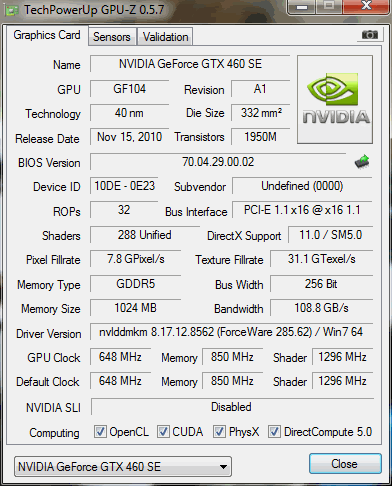The width and height of the screenshot is (392, 486).
Task: Select the Graphics Card tab
Action: (47, 35)
